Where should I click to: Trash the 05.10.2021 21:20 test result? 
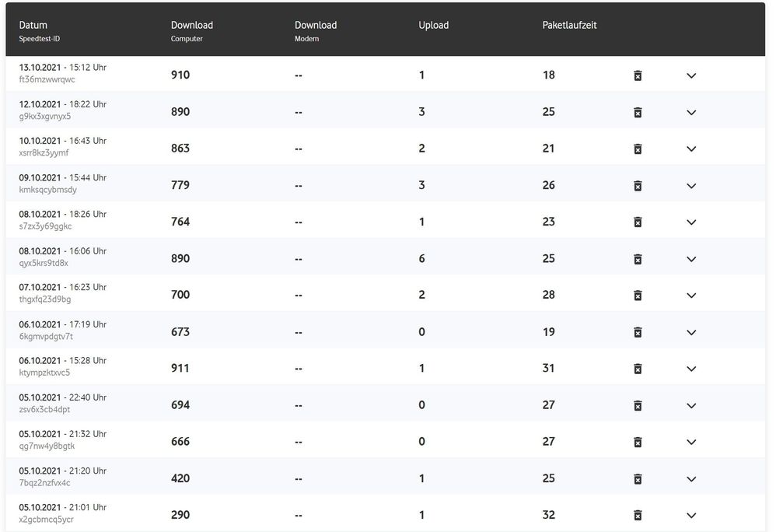pyautogui.click(x=638, y=478)
